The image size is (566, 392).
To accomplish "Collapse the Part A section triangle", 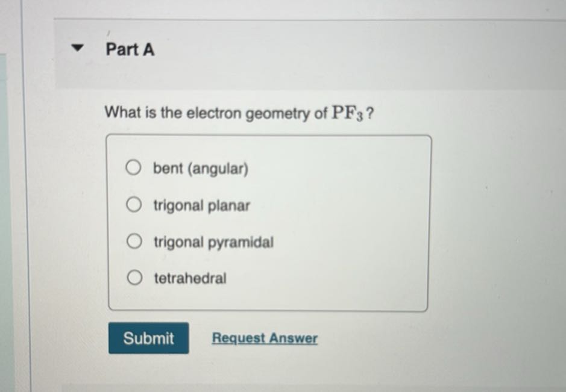I will coord(77,48).
